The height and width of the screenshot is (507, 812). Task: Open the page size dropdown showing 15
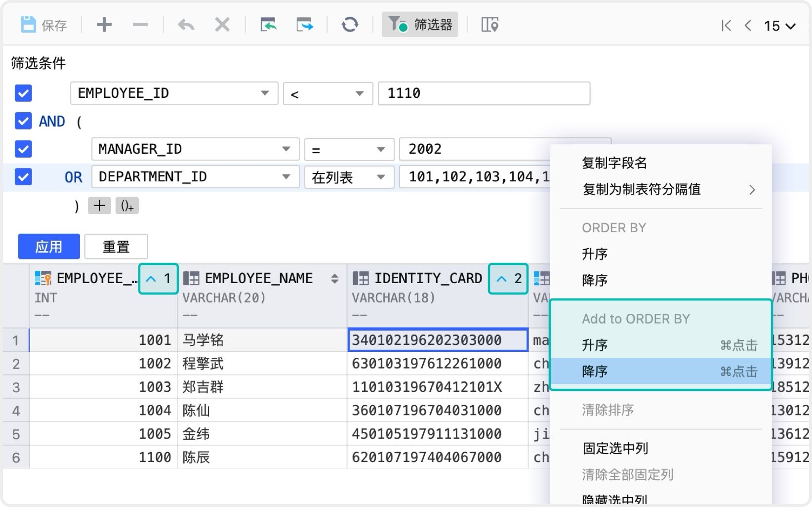[x=780, y=26]
